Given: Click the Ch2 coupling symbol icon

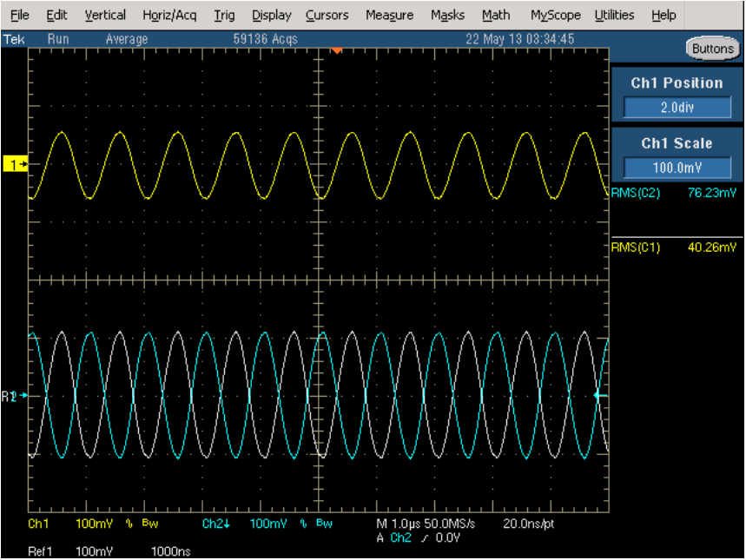Looking at the screenshot, I should [303, 524].
